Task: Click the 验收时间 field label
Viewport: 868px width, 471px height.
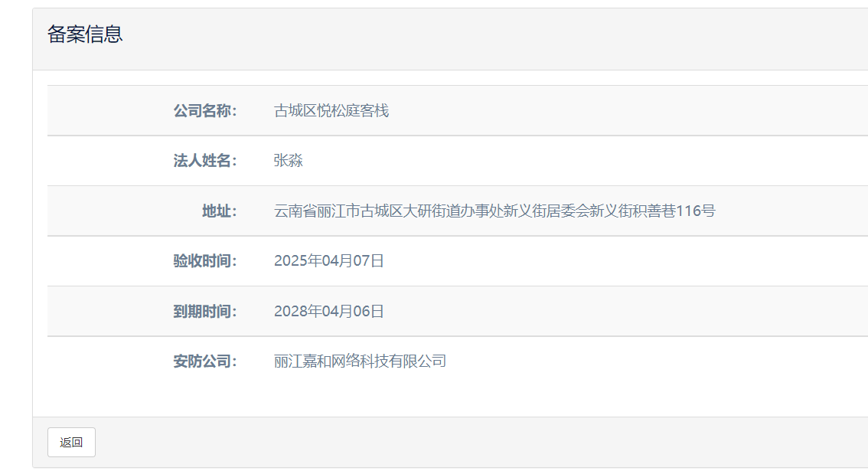Action: (204, 261)
